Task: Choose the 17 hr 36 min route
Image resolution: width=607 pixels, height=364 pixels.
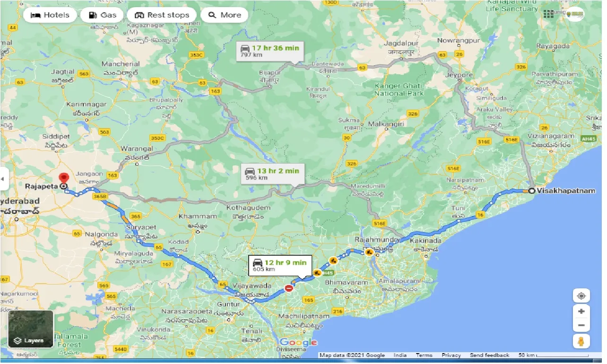Action: click(x=271, y=51)
